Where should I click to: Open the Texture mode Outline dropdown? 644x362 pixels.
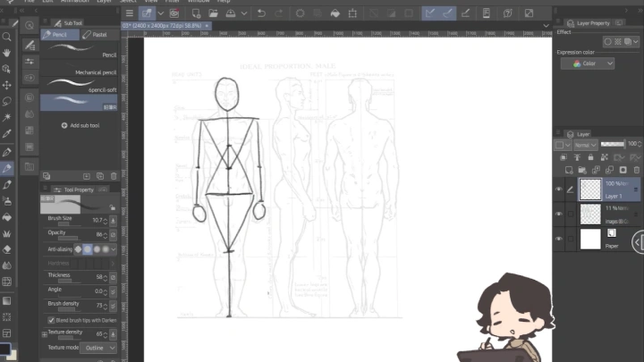click(x=98, y=348)
